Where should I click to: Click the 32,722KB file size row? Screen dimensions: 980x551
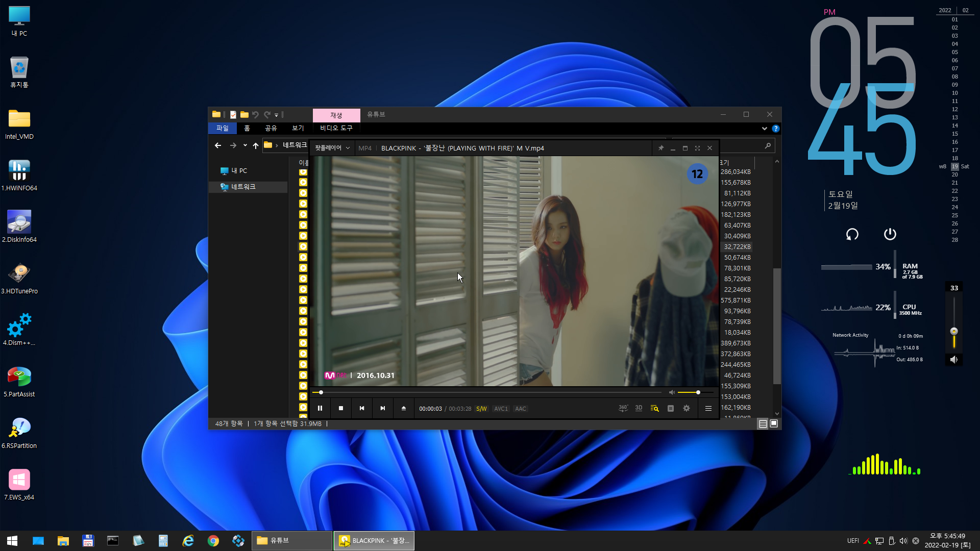(737, 247)
